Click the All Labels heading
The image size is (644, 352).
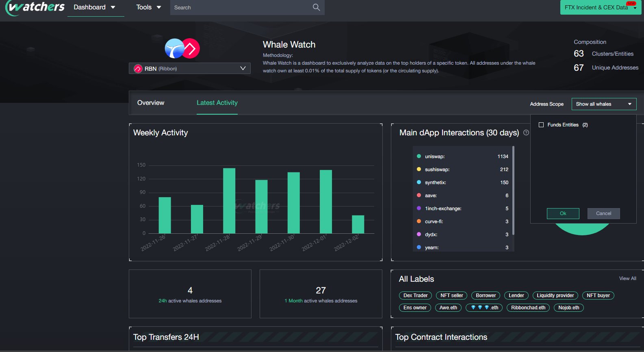coord(416,279)
